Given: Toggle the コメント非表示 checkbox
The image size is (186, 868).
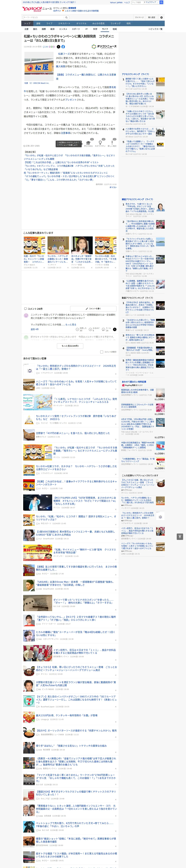Looking at the screenshot, I should pyautogui.click(x=102, y=352).
